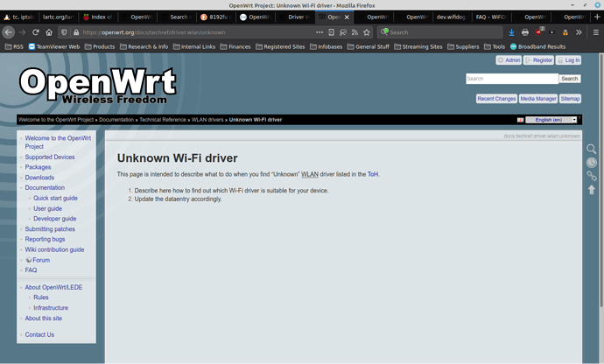Open the Infrastructure sidebar link

[x=51, y=308]
